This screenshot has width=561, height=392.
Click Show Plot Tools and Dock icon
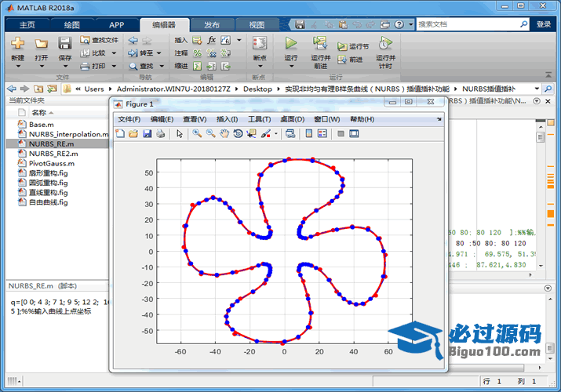coord(354,133)
